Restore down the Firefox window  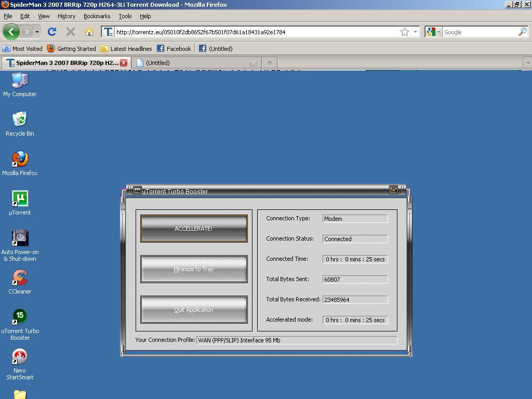[x=516, y=4]
